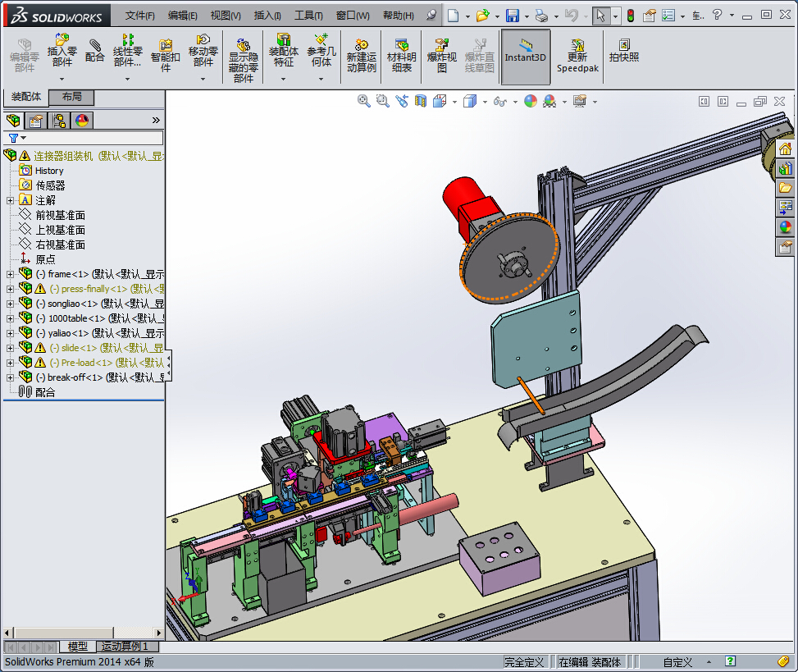Click Take Snapshot (拍快照) tool
Image resolution: width=798 pixels, height=672 pixels.
coord(624,50)
